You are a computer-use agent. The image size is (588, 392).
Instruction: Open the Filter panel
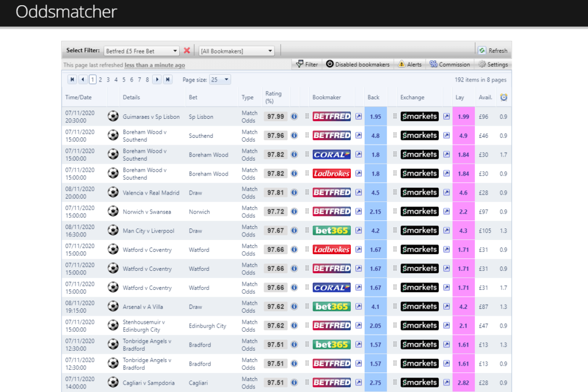(x=307, y=64)
